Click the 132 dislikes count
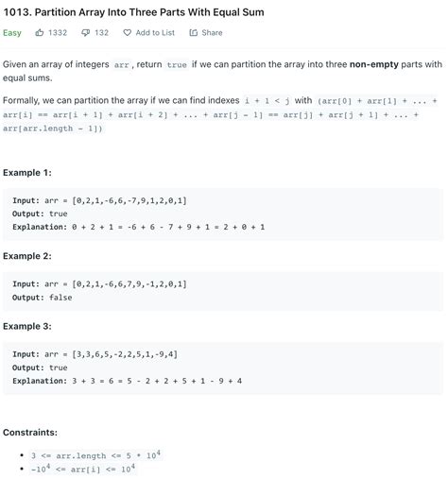Viewport: 448px width, 479px height. coord(101,33)
